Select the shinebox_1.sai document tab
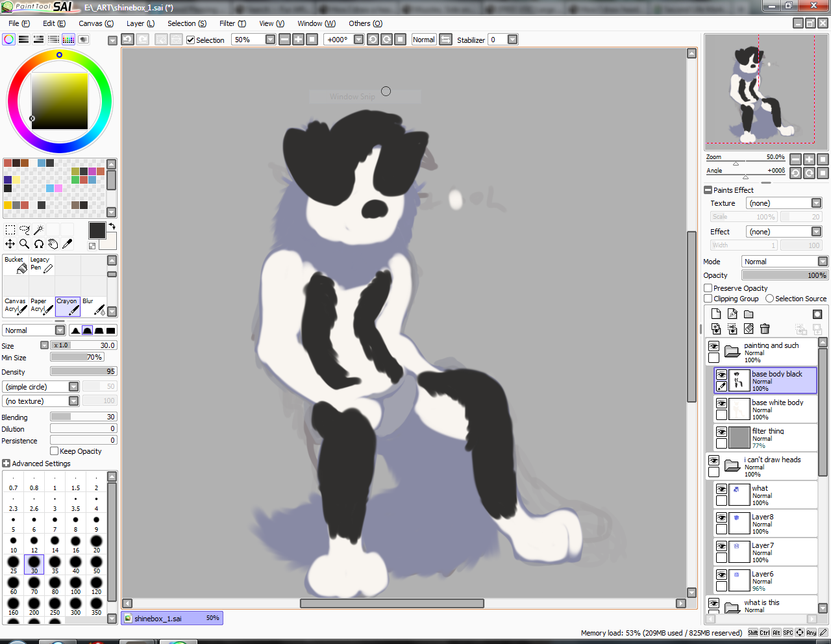 coord(171,618)
